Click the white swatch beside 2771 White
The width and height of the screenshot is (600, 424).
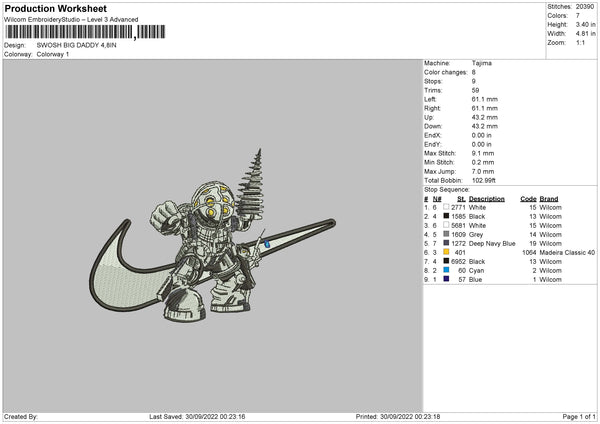(446, 207)
